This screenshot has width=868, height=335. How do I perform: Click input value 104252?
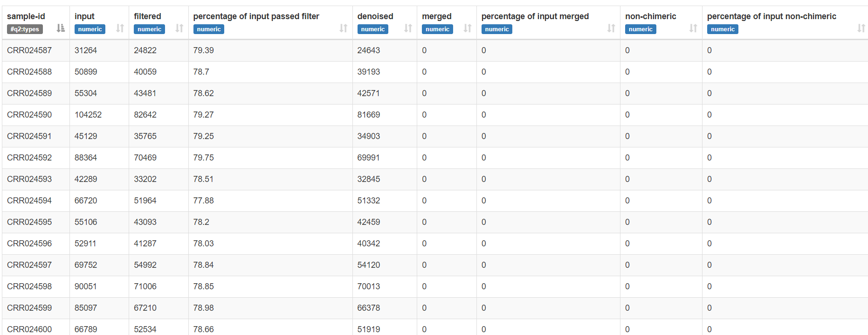pyautogui.click(x=88, y=115)
